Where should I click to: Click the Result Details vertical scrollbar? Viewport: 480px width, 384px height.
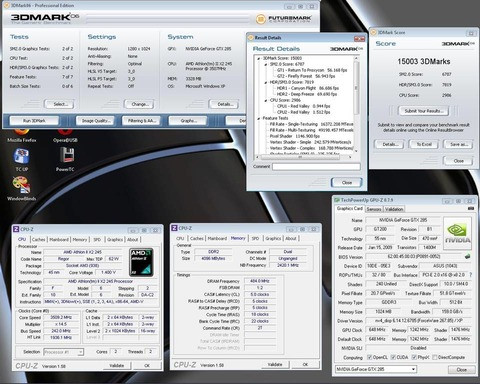356,105
